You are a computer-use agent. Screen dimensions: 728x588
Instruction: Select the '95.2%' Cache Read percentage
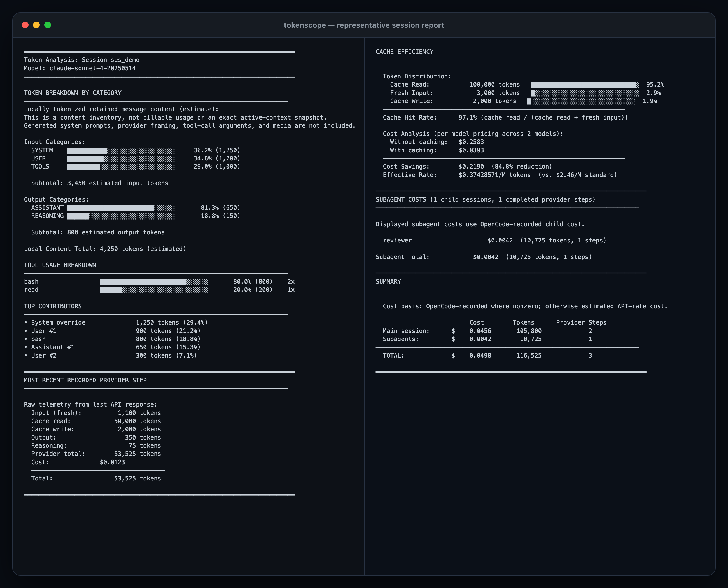point(655,85)
